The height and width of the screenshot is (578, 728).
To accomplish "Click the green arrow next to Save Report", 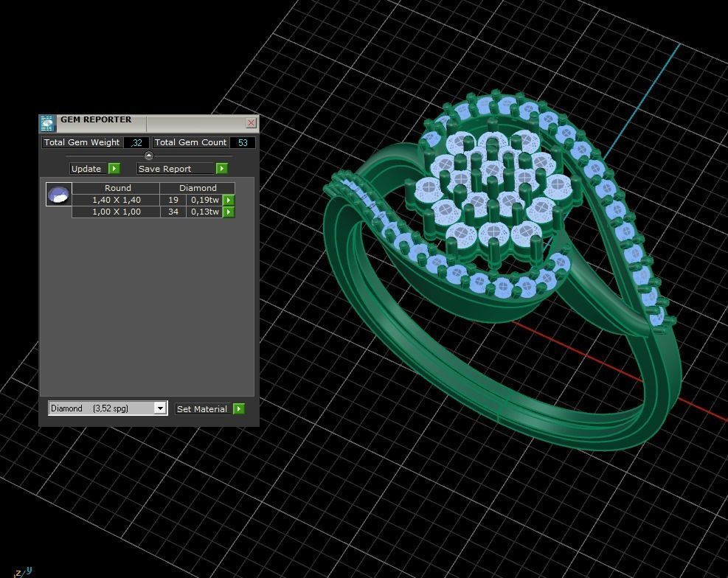I will 222,168.
